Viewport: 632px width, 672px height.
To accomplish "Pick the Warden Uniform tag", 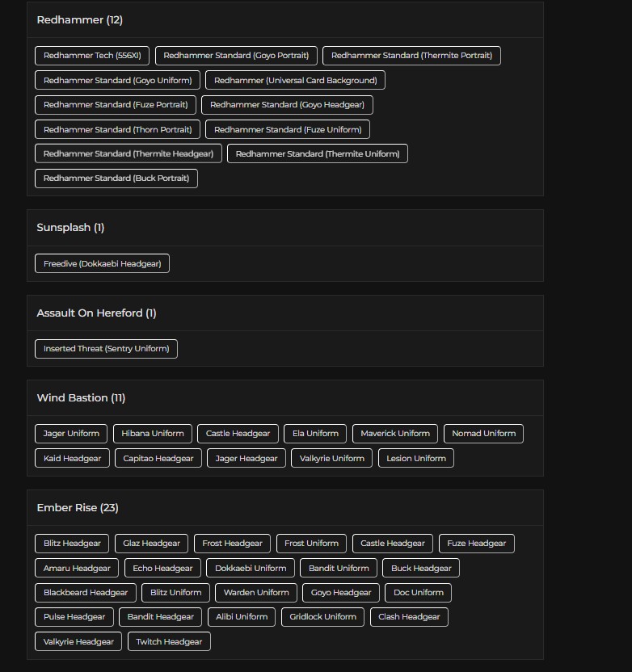I will (256, 593).
